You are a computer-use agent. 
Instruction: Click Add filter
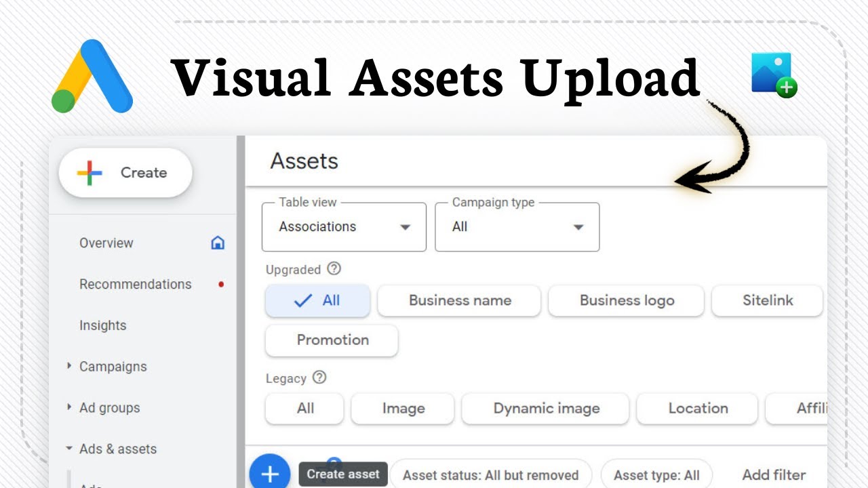point(774,474)
